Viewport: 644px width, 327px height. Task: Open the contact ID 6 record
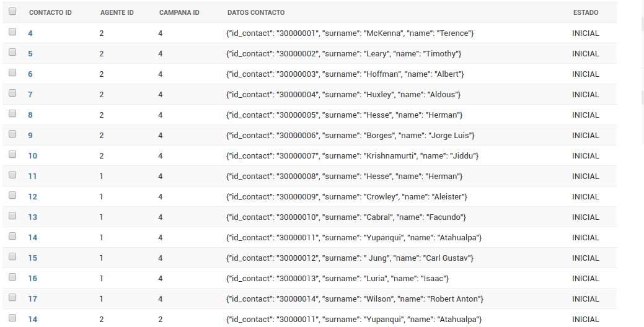[30, 74]
